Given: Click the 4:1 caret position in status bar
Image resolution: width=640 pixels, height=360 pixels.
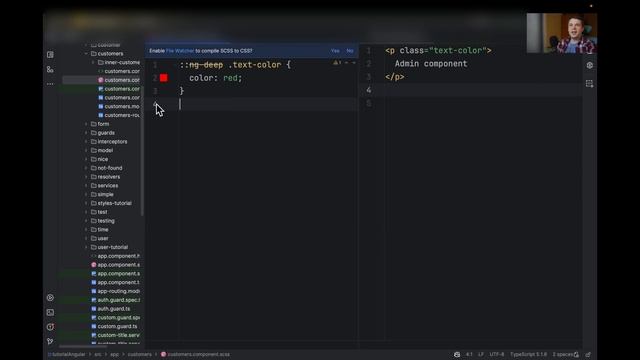Looking at the screenshot, I should 469,355.
